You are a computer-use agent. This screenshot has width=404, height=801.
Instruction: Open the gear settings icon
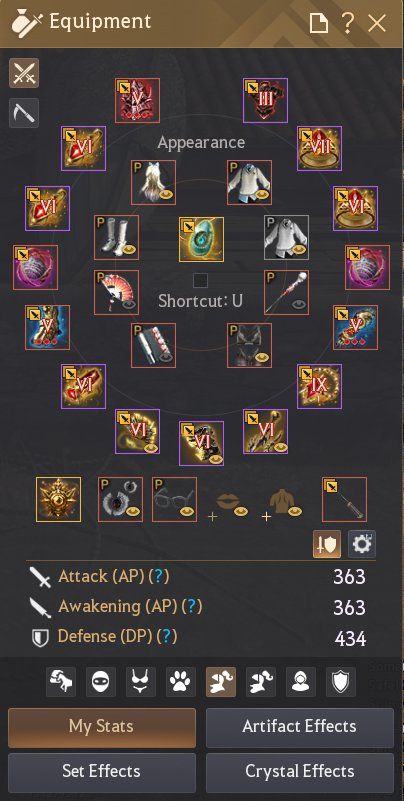[362, 544]
